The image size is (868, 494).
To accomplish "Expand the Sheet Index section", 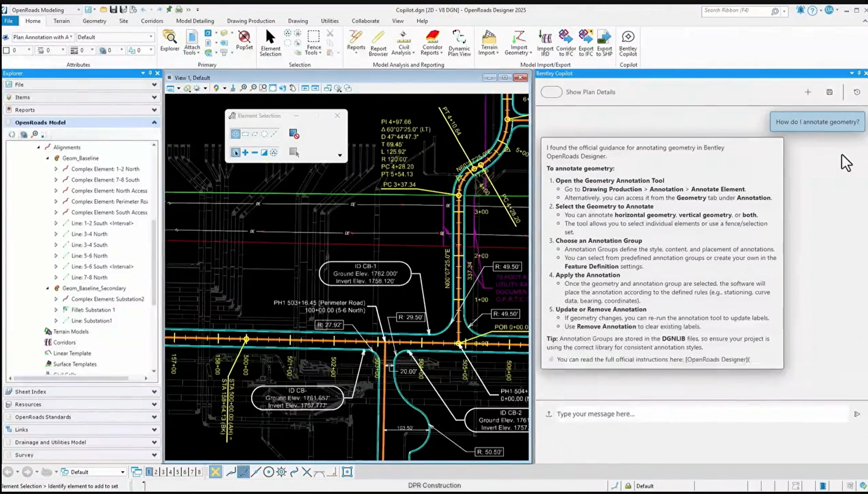I will tap(81, 392).
